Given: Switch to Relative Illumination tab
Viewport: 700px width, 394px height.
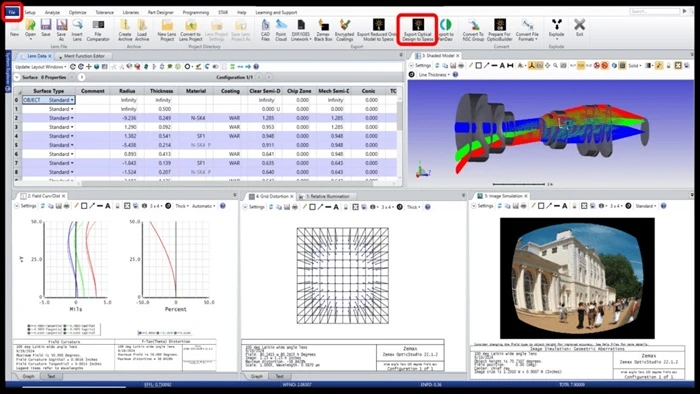Looking at the screenshot, I should tap(330, 196).
